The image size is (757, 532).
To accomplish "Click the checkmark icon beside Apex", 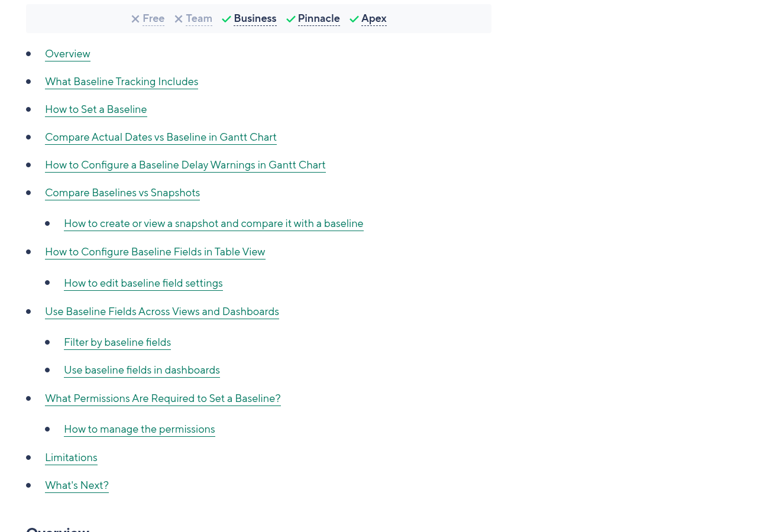I will (354, 20).
